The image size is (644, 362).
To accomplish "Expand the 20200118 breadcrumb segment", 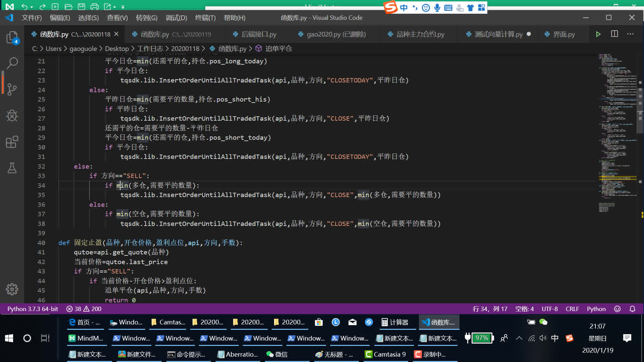I will point(185,49).
